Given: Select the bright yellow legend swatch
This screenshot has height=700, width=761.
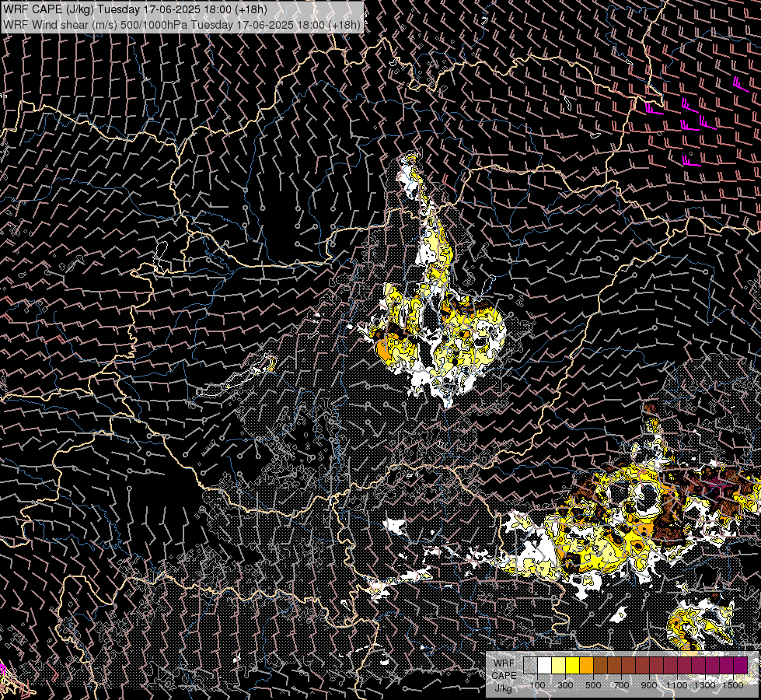Looking at the screenshot, I should click(573, 665).
